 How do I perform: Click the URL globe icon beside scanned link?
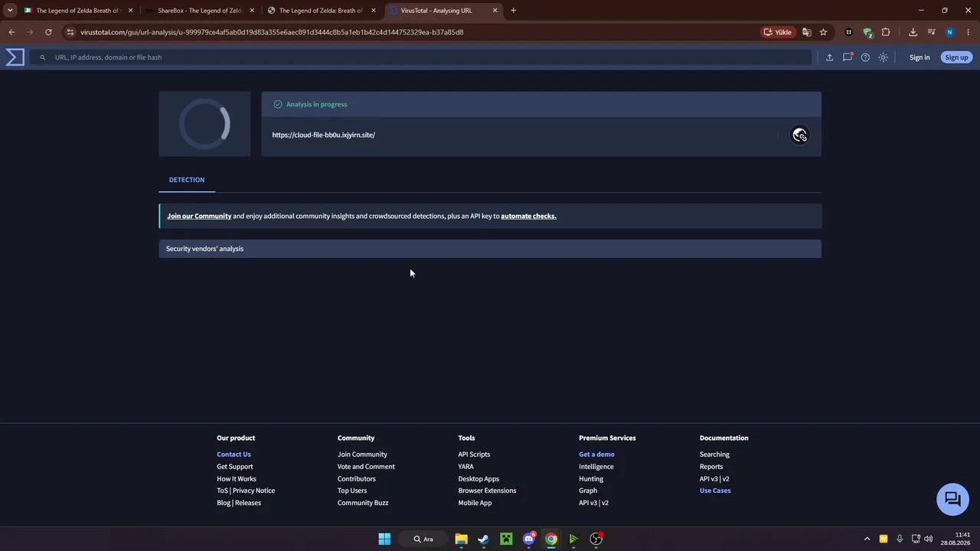pyautogui.click(x=800, y=135)
